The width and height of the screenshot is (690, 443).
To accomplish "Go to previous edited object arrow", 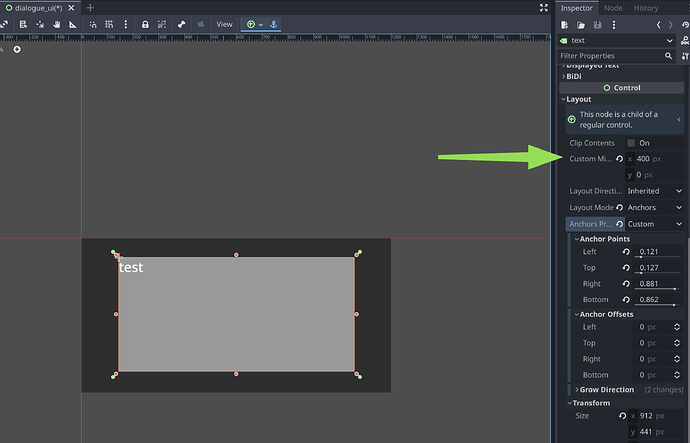I will point(658,25).
